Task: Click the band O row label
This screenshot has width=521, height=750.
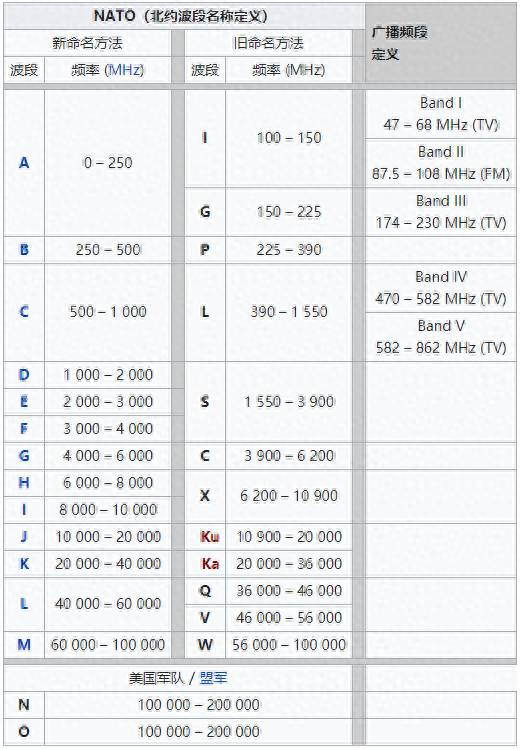Action: click(x=24, y=732)
